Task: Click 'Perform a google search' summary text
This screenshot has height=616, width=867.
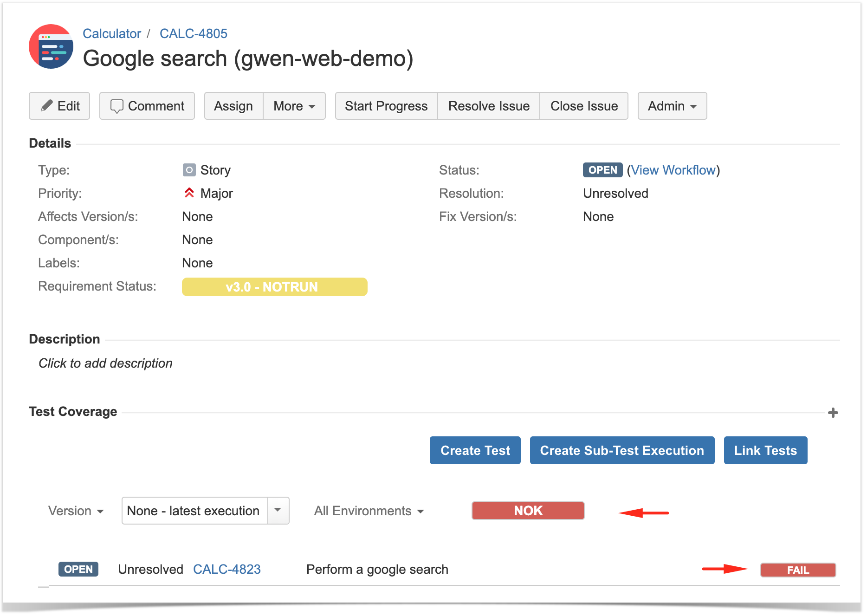Action: 377,569
